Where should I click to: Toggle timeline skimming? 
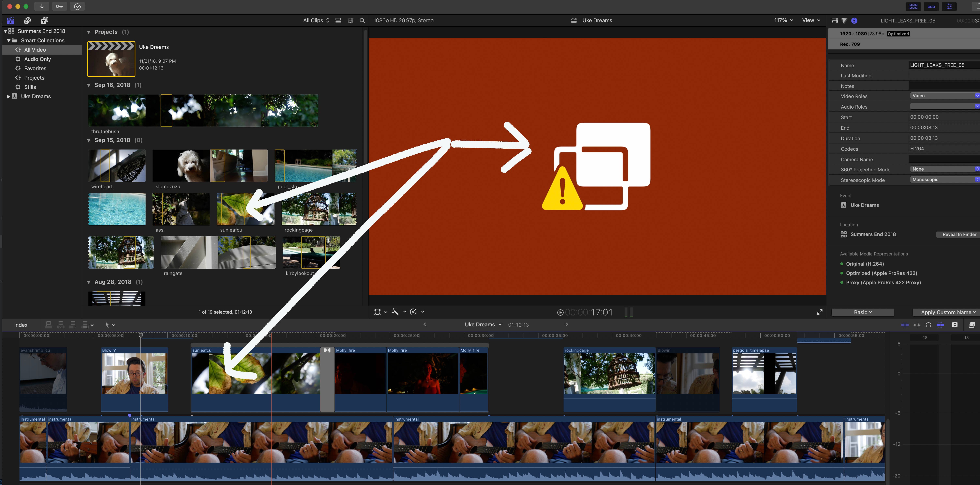(x=905, y=325)
